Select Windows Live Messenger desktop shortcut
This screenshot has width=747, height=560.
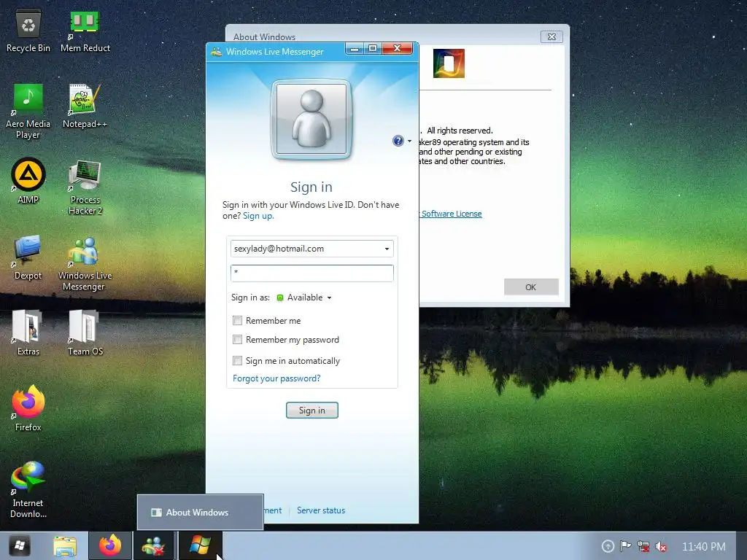[x=85, y=262]
